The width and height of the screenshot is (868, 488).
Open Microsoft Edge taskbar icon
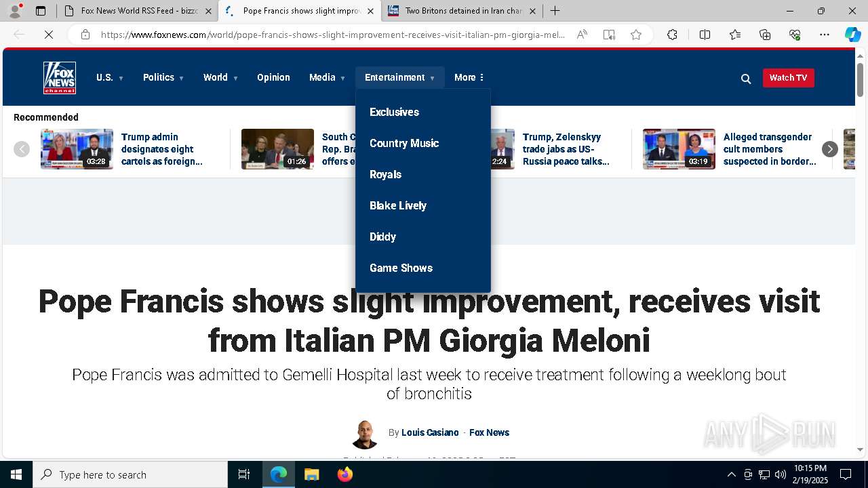pos(279,474)
